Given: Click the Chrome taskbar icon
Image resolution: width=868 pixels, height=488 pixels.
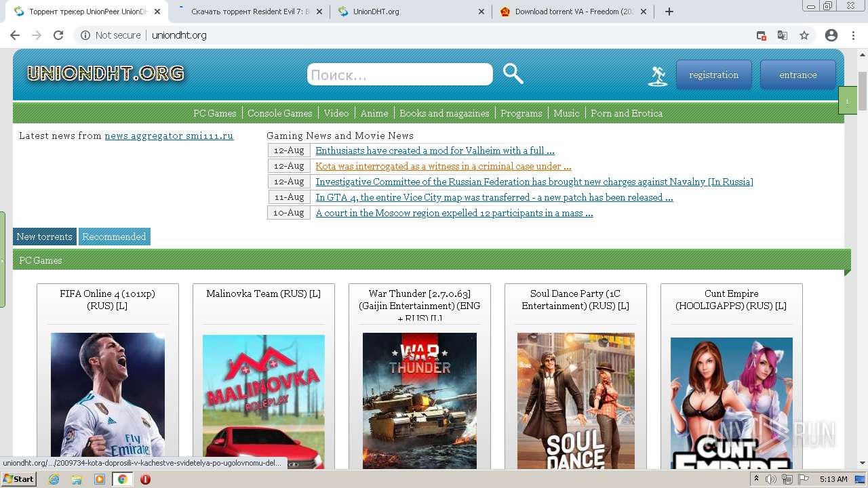Looking at the screenshot, I should (123, 479).
